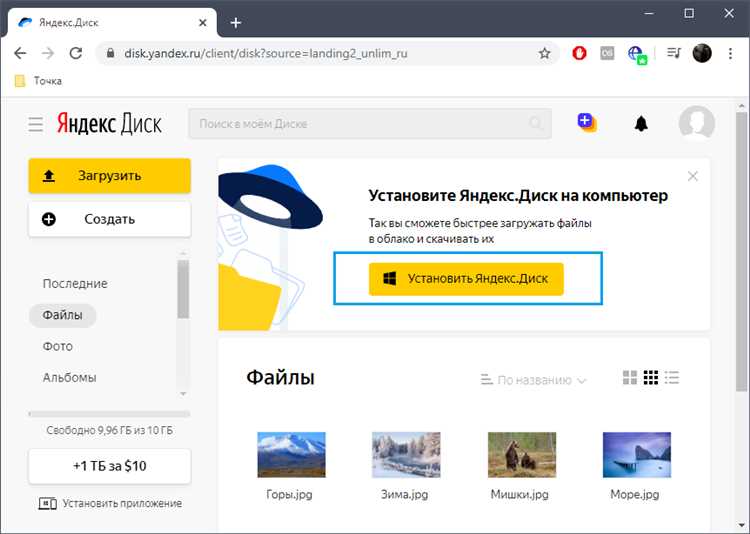Image resolution: width=750 pixels, height=534 pixels.
Task: Open the user profile avatar
Action: point(696,124)
